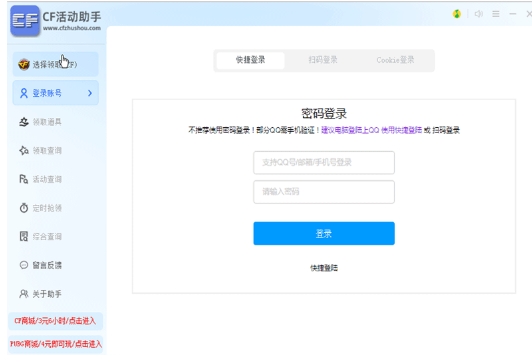
Task: Select the 定时抢领 timer item
Action: 41,208
